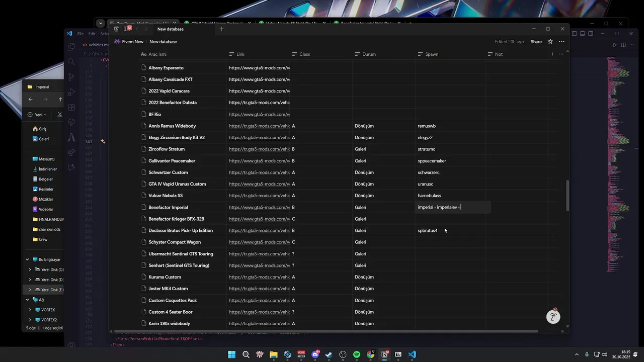Click the Class column header
The image size is (644, 362).
[x=320, y=54]
